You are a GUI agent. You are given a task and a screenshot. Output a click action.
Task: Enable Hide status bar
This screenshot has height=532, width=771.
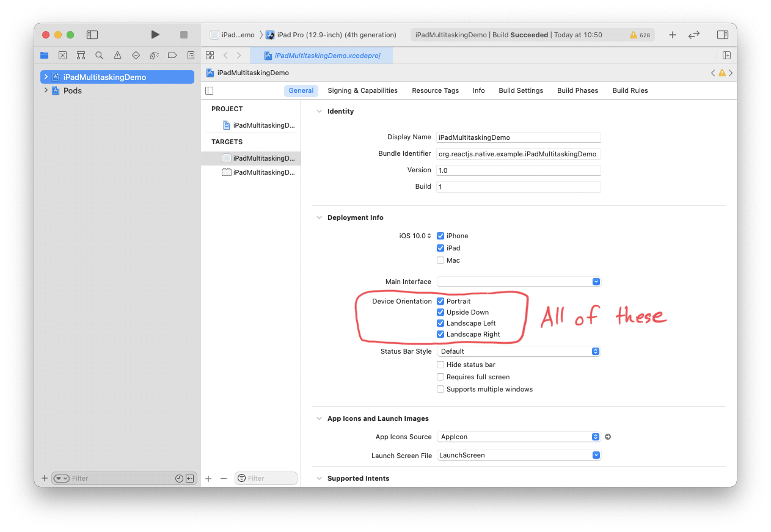[440, 365]
